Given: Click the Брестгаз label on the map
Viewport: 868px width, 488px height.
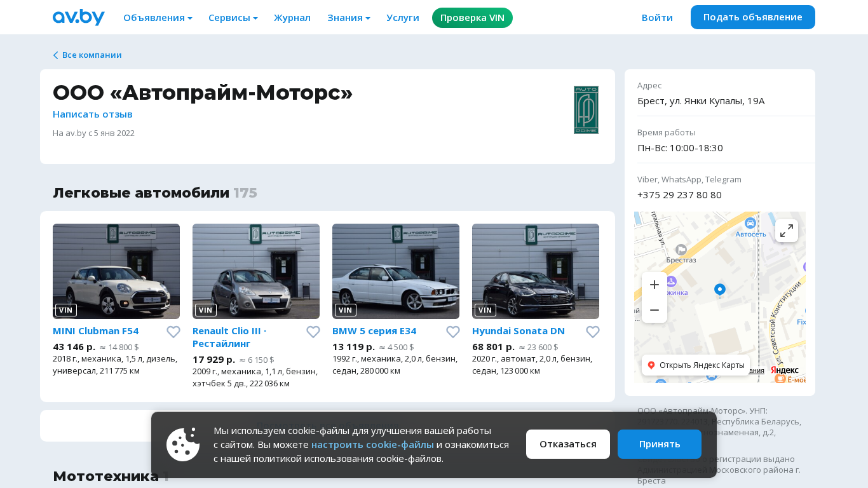Looking at the screenshot, I should (x=681, y=260).
